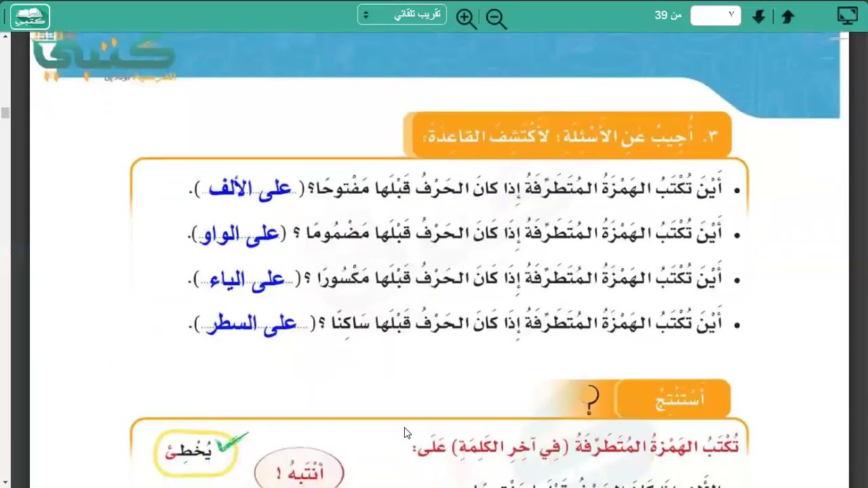Click the answer text 'على السطر'
868x488 pixels.
252,323
